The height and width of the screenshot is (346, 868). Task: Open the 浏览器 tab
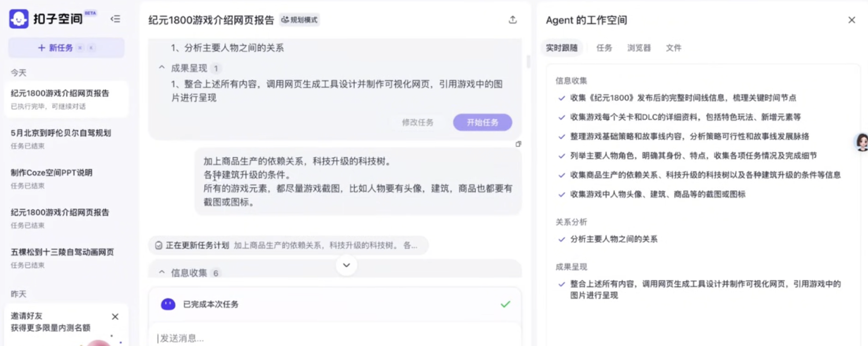coord(639,48)
